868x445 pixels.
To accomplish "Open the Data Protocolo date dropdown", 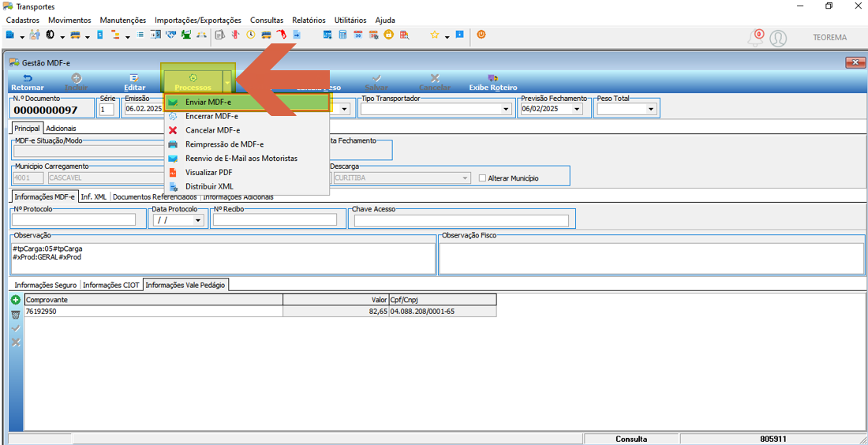I will (198, 219).
